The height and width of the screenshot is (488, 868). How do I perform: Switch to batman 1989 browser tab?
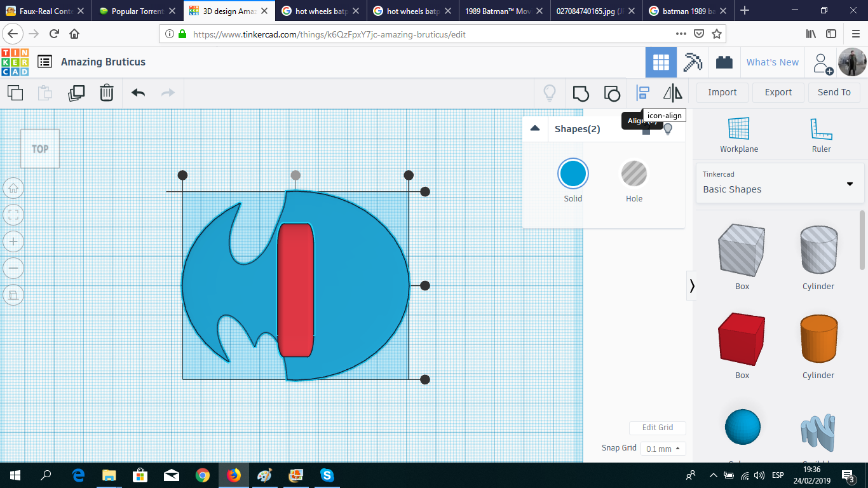pos(688,11)
